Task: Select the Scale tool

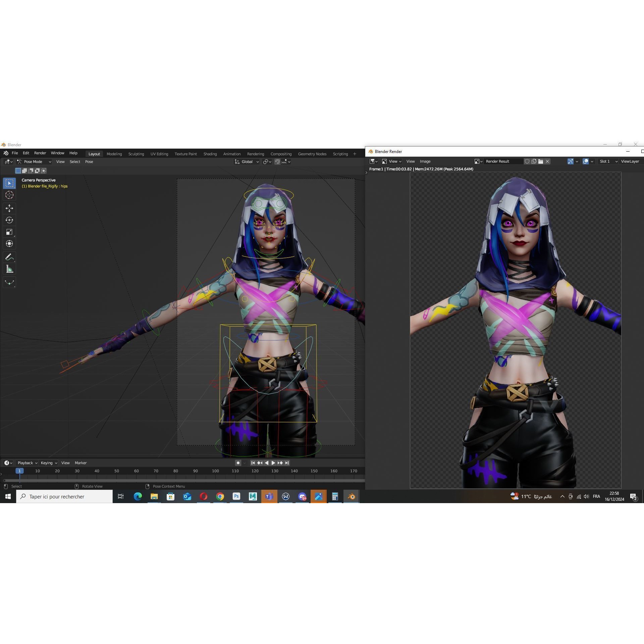Action: pos(9,232)
